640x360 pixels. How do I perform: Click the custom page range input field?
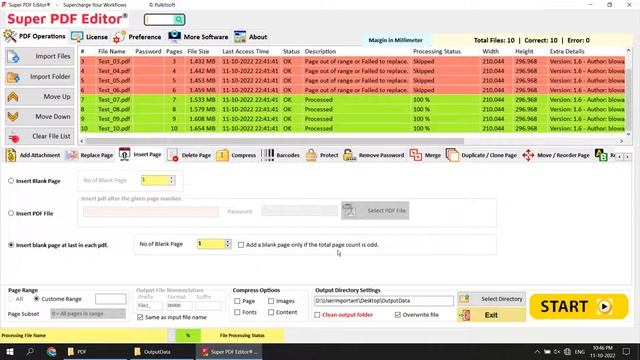(x=111, y=299)
